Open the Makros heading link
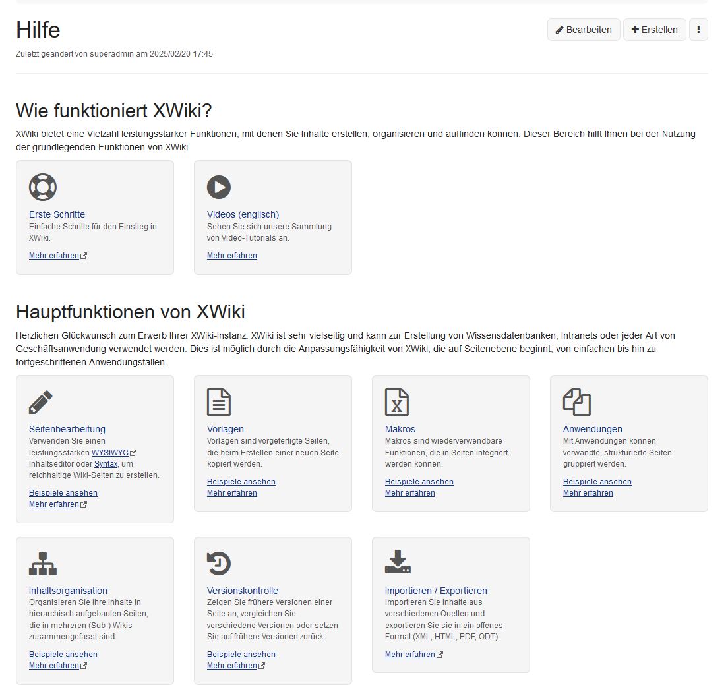The image size is (728, 700). [400, 429]
